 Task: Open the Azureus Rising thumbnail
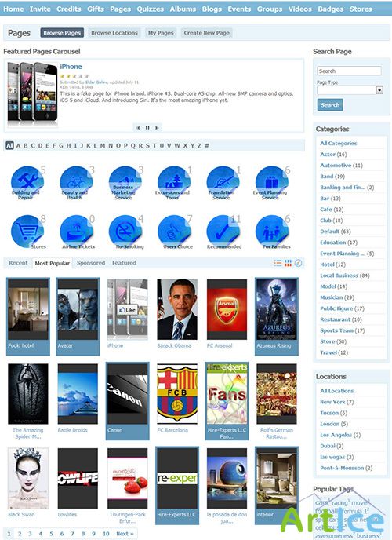277,309
